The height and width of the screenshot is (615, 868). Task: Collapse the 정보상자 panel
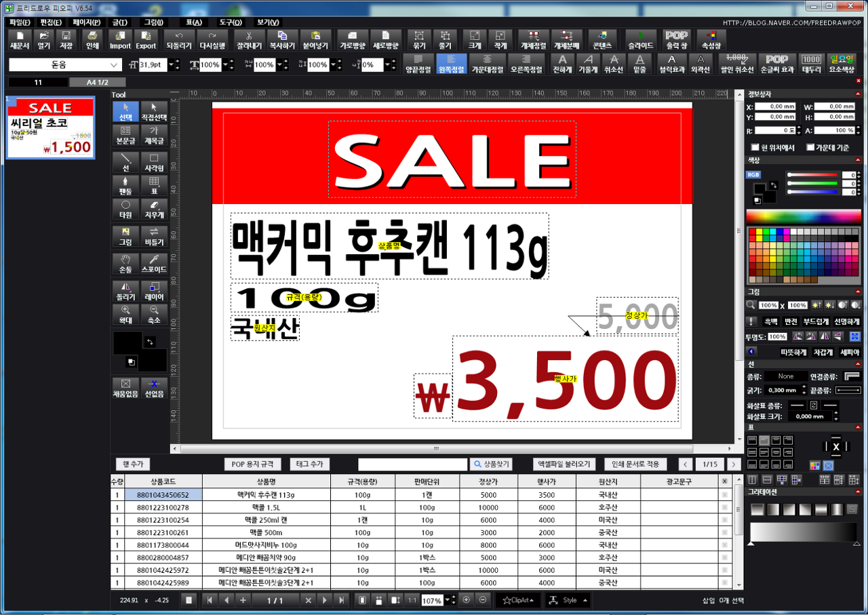(859, 94)
